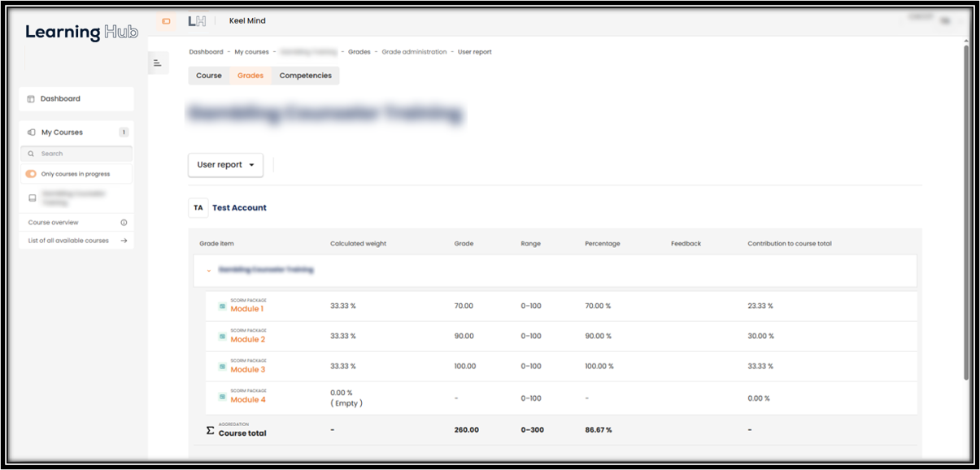Switch to the Competencies tab
Viewport: 980px width, 470px height.
click(306, 76)
